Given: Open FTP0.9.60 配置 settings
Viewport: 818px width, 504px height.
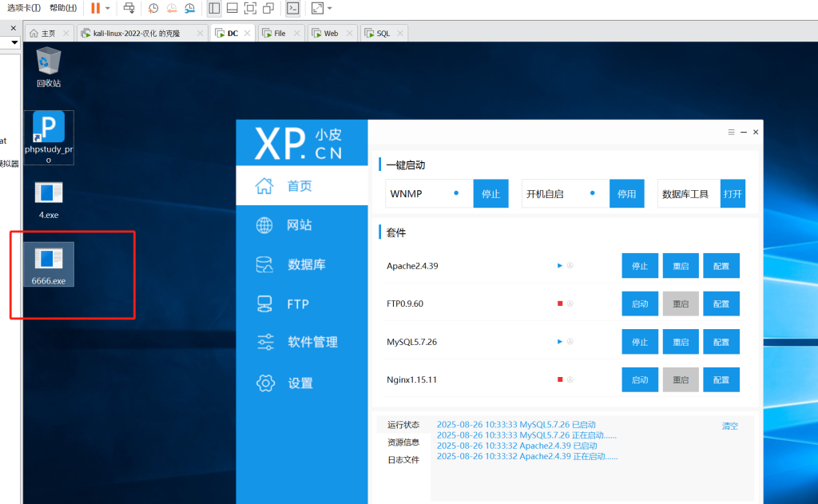Looking at the screenshot, I should pos(721,304).
